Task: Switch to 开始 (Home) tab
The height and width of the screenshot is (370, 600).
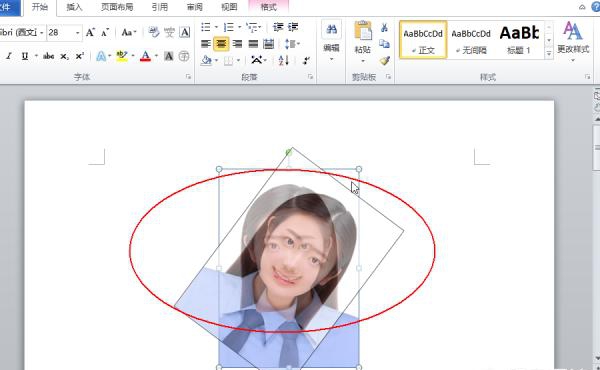Action: click(40, 7)
